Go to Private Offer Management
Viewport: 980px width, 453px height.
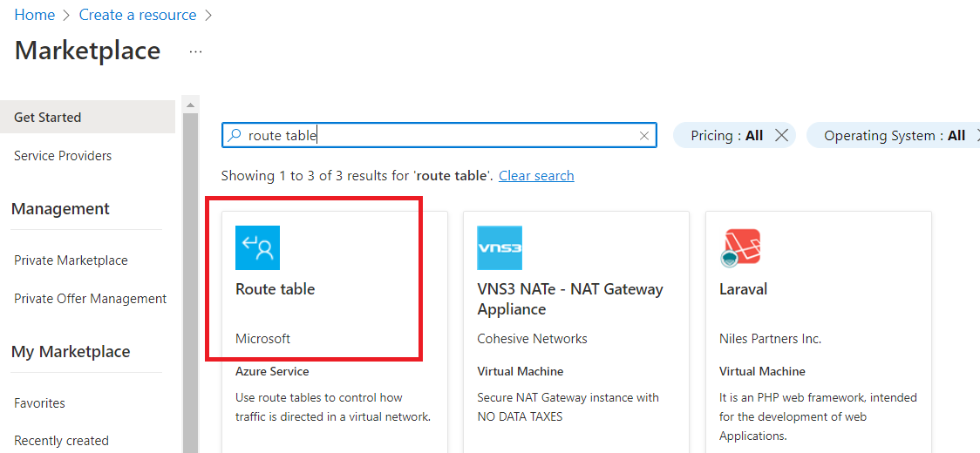(90, 299)
